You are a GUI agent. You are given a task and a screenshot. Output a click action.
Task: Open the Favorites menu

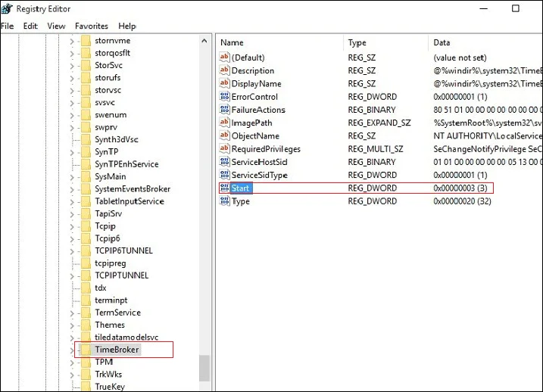point(92,26)
